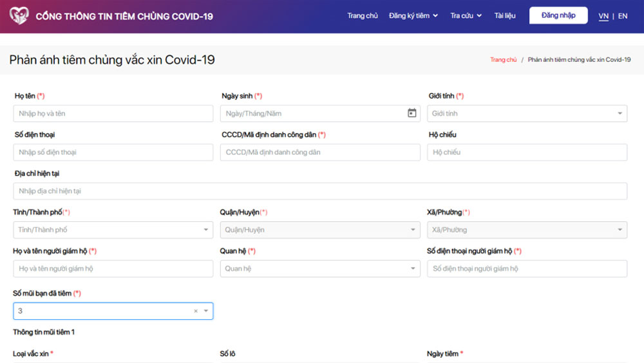Open the Quận/Huyện dropdown

point(319,230)
